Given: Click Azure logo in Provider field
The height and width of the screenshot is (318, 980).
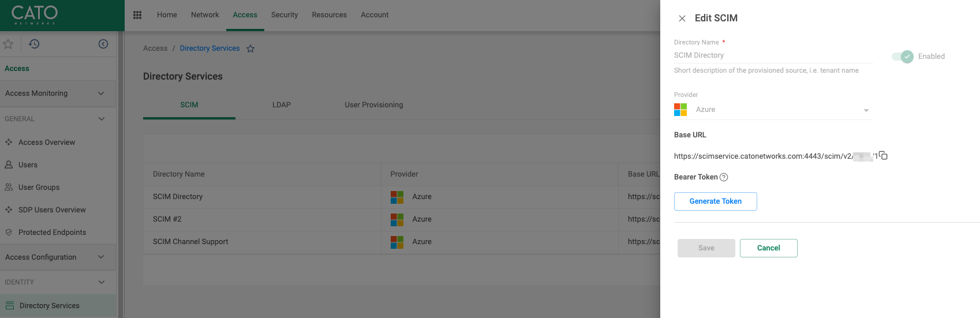Looking at the screenshot, I should tap(680, 110).
